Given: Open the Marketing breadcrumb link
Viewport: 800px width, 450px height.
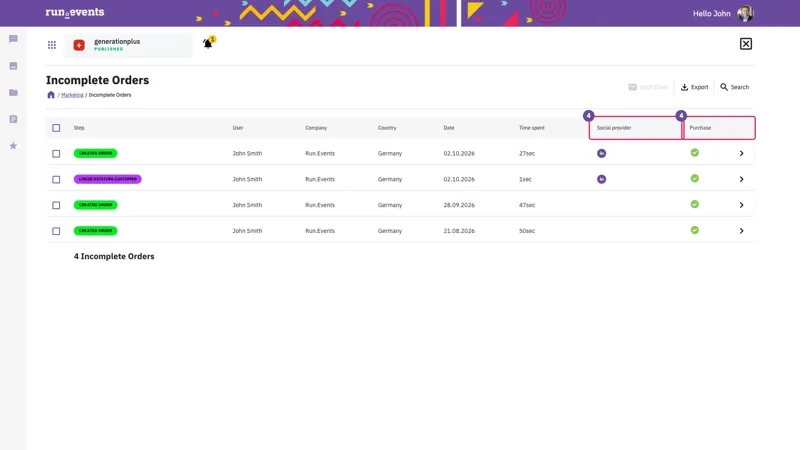Looking at the screenshot, I should tap(72, 95).
